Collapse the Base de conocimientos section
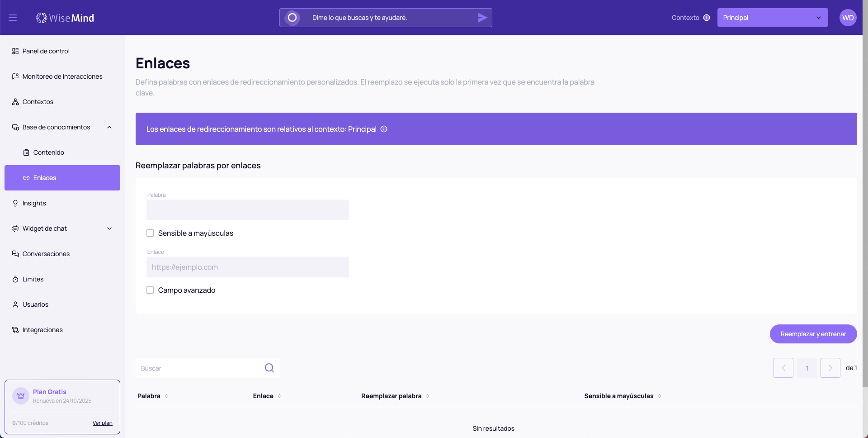This screenshot has height=438, width=868. pyautogui.click(x=109, y=127)
